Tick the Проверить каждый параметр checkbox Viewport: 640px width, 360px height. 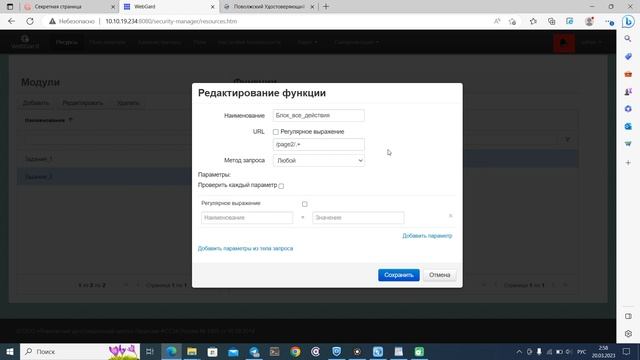tap(281, 186)
